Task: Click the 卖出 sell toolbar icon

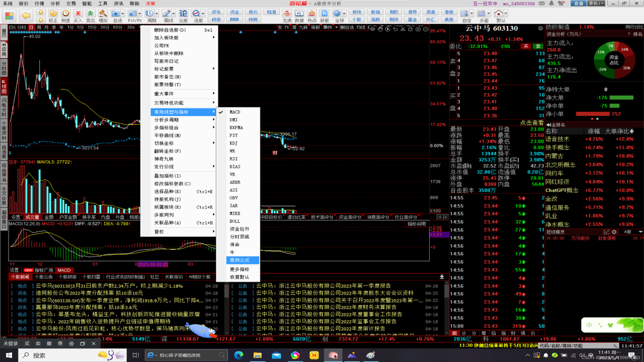Action: point(90,16)
